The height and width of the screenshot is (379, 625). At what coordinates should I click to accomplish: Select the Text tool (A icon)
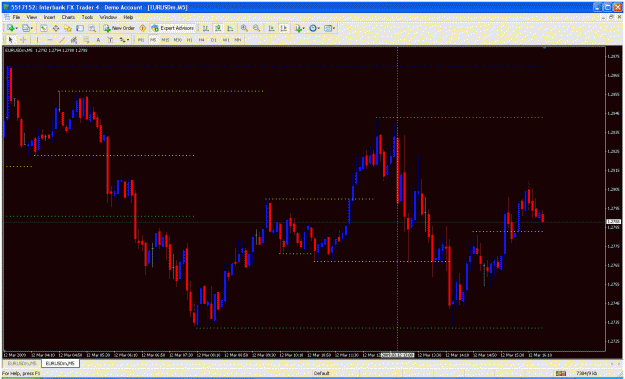click(98, 40)
